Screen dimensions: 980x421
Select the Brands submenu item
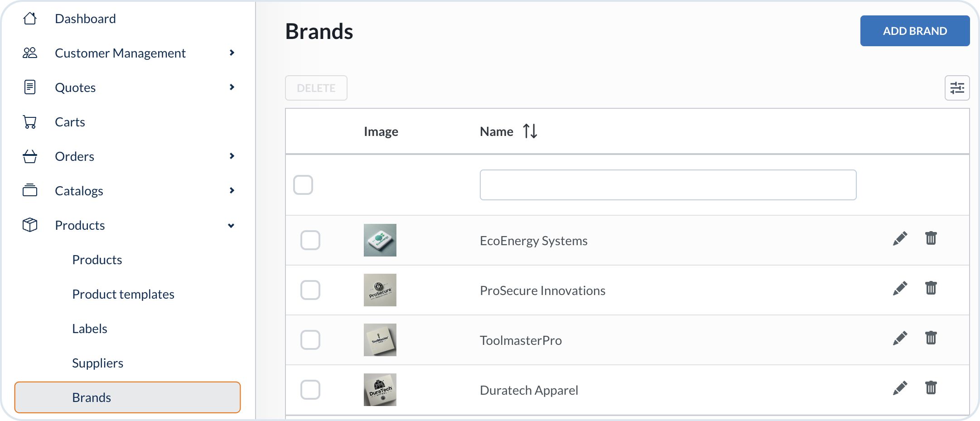(x=127, y=397)
